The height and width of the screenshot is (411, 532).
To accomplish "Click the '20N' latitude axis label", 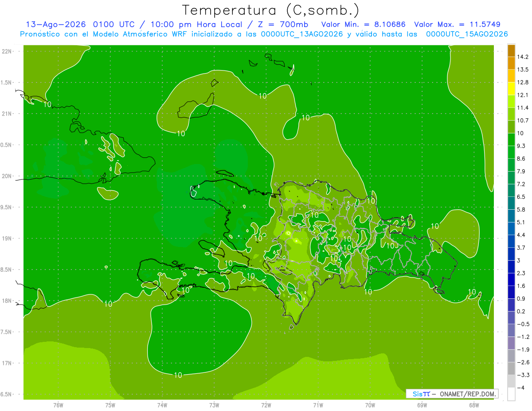I will (7, 176).
